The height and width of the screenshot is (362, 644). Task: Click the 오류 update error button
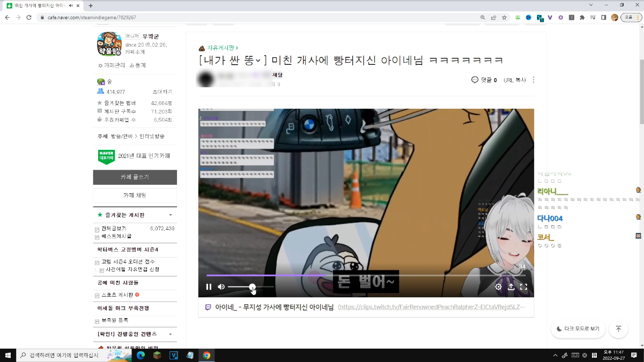point(631,17)
